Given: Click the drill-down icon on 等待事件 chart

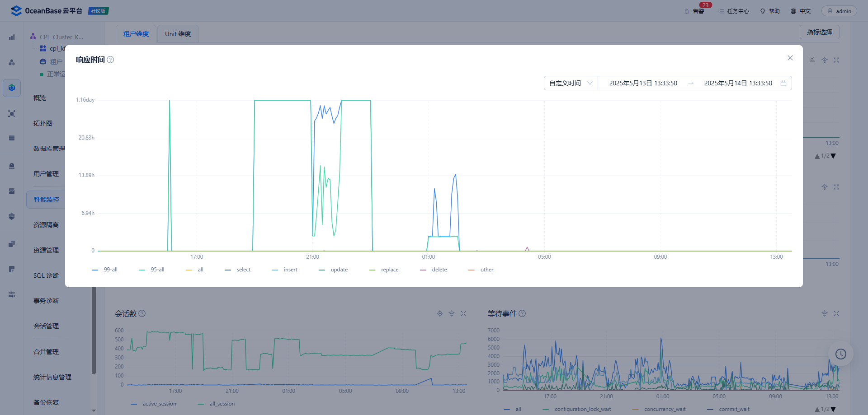Looking at the screenshot, I should (825, 313).
